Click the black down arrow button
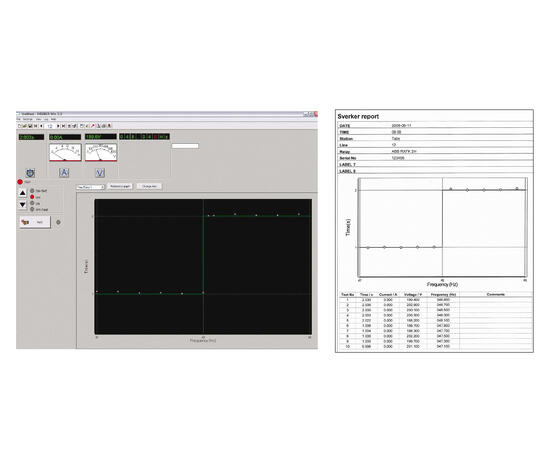550x450 pixels. pos(22,204)
